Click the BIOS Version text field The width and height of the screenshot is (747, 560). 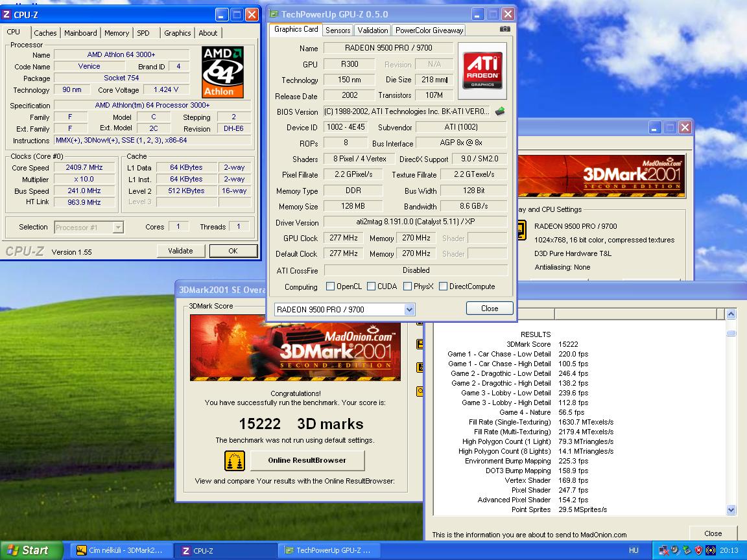point(407,111)
